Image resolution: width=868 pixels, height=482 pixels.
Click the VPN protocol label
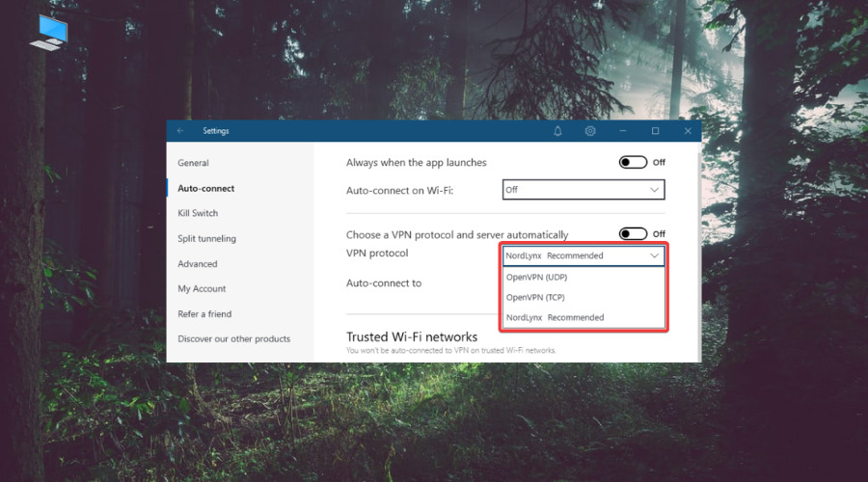pos(377,253)
